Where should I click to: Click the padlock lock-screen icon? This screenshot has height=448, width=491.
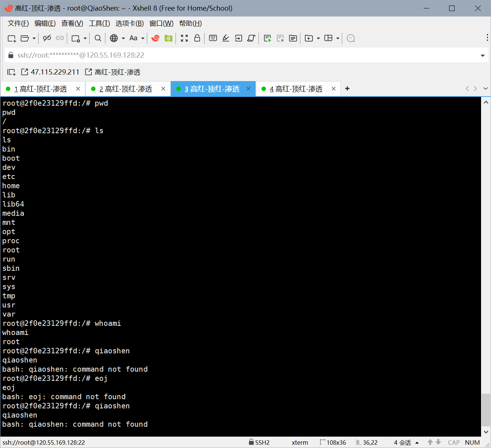point(197,38)
